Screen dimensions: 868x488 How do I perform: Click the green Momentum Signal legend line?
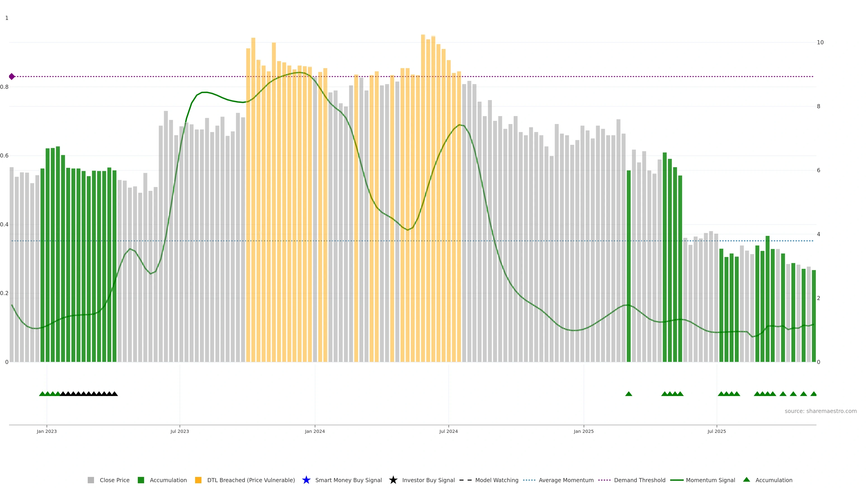(x=677, y=480)
